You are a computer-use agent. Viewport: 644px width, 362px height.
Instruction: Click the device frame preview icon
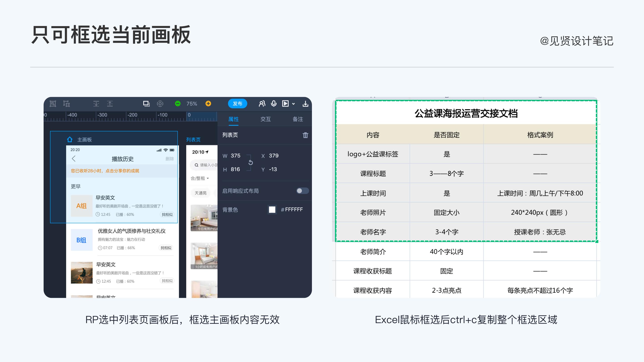click(x=146, y=104)
